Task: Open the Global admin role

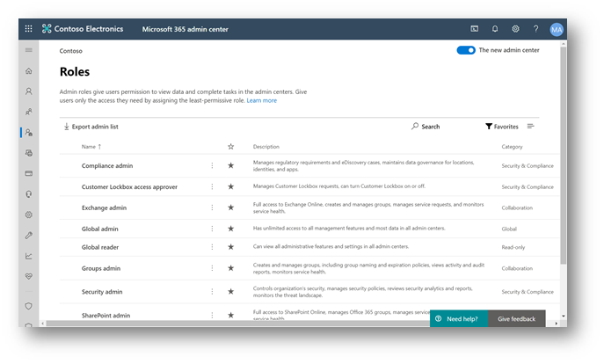Action: point(99,229)
